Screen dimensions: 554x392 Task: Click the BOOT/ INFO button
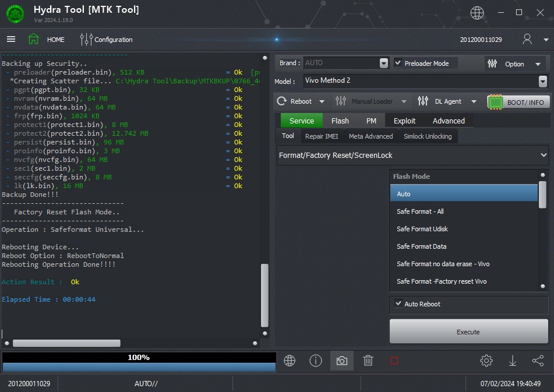[518, 102]
